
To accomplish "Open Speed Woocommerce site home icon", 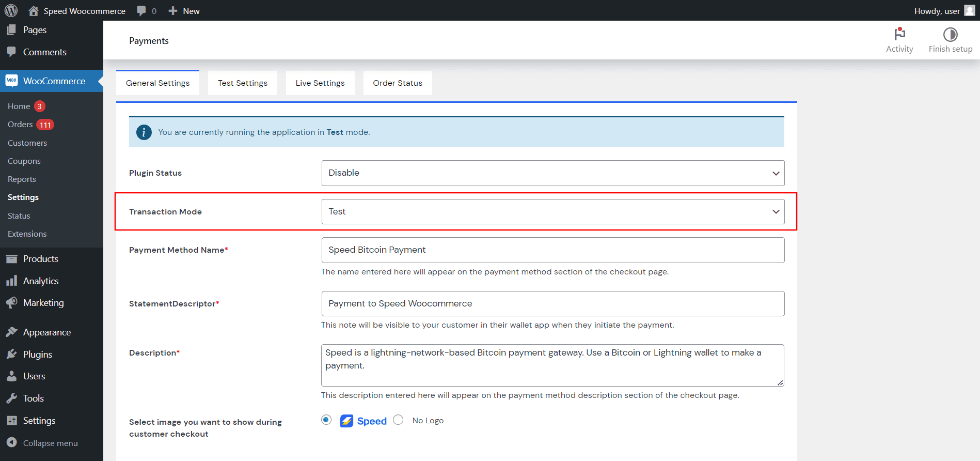I will 34,10.
